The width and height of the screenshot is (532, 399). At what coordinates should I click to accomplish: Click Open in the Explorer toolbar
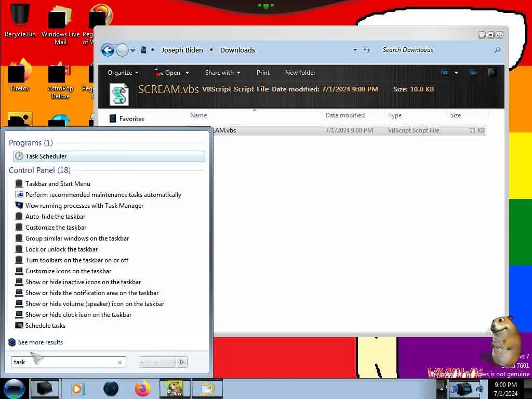point(168,73)
